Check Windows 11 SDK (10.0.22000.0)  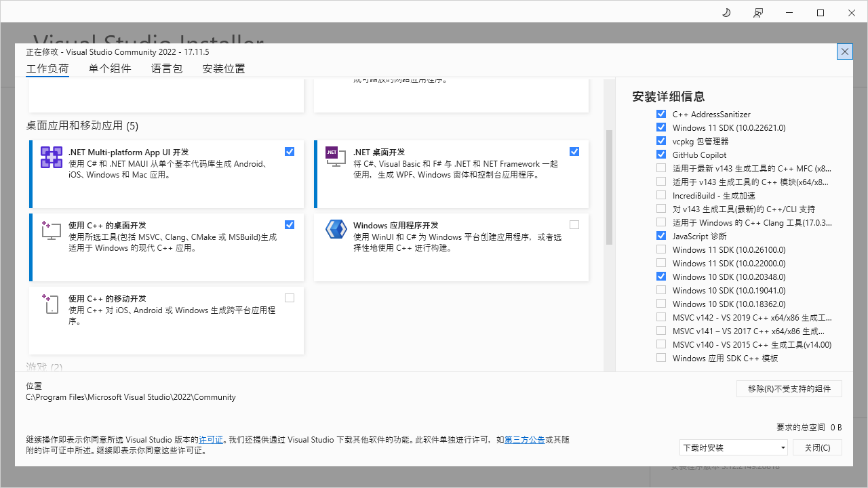point(661,263)
